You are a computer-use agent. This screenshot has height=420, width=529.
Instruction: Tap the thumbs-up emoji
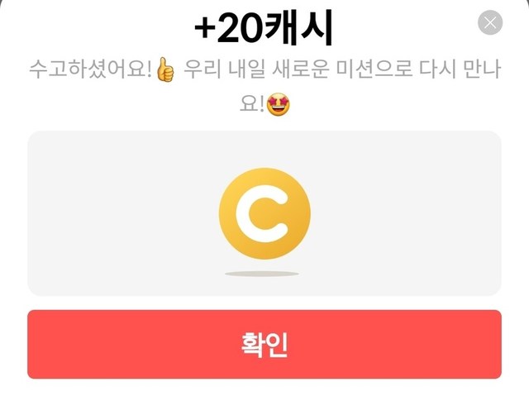point(165,69)
